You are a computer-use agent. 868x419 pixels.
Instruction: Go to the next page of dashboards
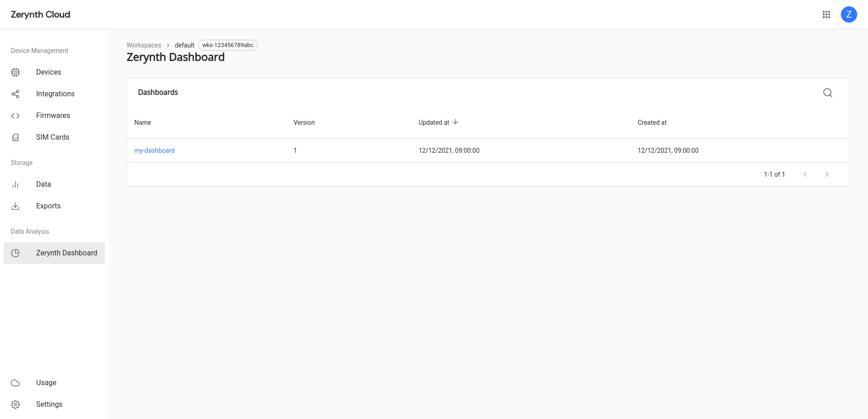(x=827, y=174)
